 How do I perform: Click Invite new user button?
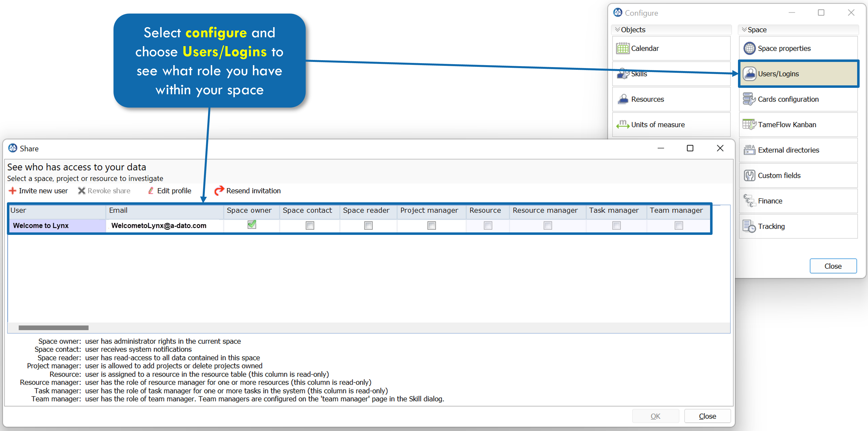click(38, 191)
